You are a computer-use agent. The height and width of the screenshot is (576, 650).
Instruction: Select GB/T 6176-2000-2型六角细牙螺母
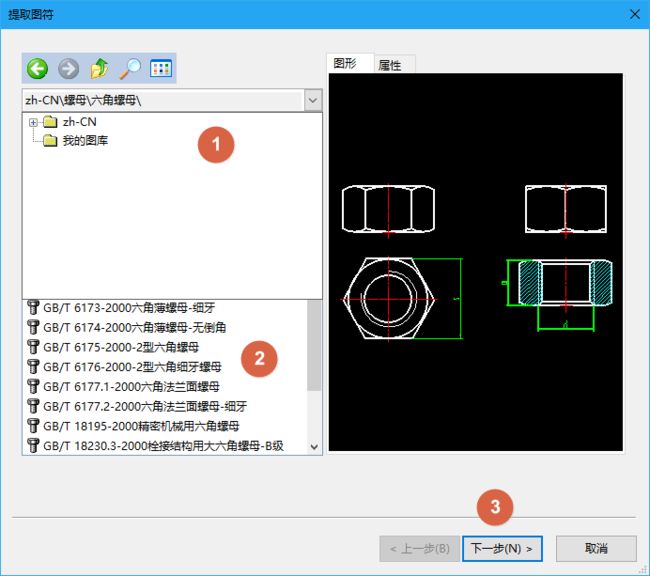coord(132,367)
